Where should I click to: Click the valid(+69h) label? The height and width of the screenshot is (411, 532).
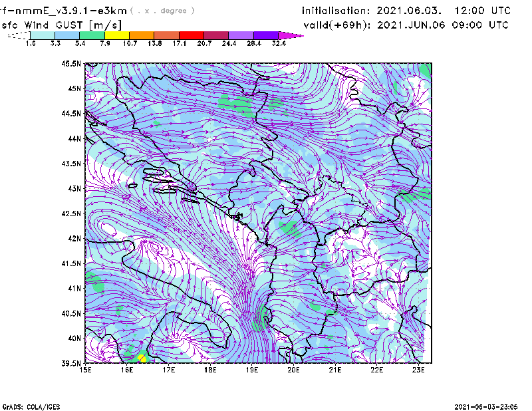tap(337, 25)
